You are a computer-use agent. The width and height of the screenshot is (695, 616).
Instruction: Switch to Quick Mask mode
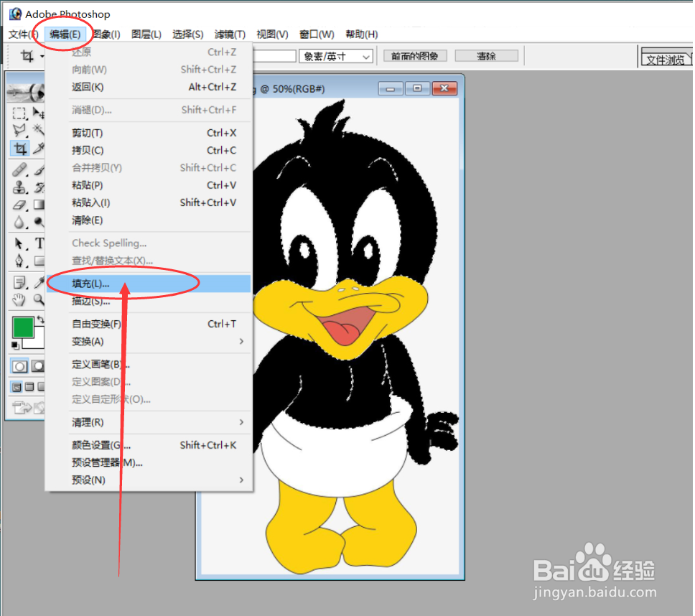coord(39,366)
